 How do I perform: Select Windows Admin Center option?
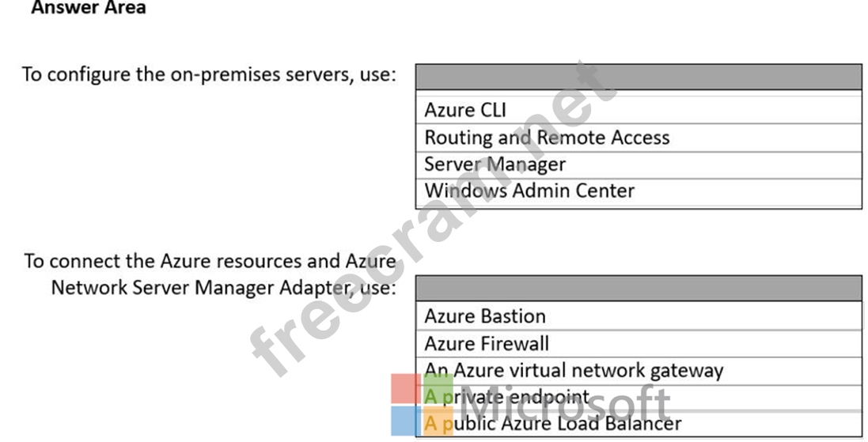click(x=529, y=191)
